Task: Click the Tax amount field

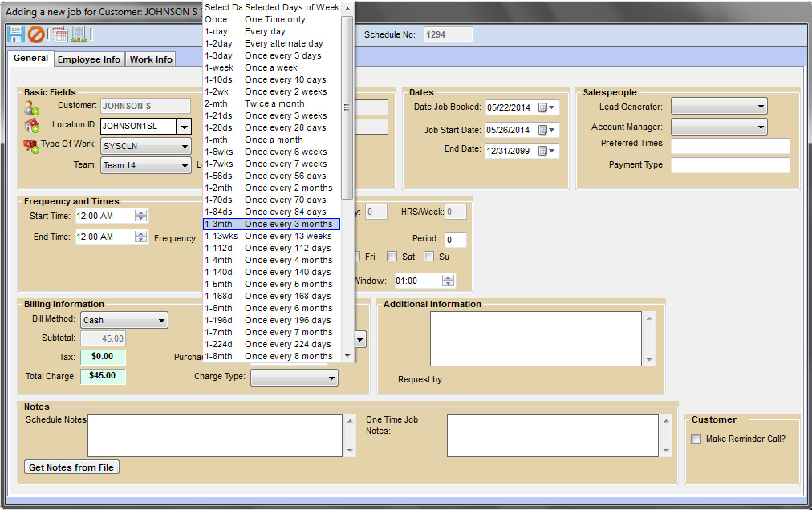Action: click(103, 357)
